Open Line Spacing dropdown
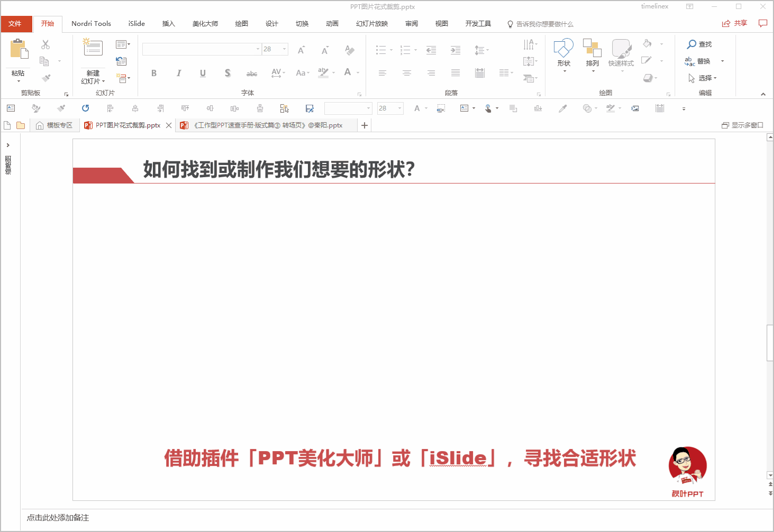The height and width of the screenshot is (532, 774). coord(481,50)
